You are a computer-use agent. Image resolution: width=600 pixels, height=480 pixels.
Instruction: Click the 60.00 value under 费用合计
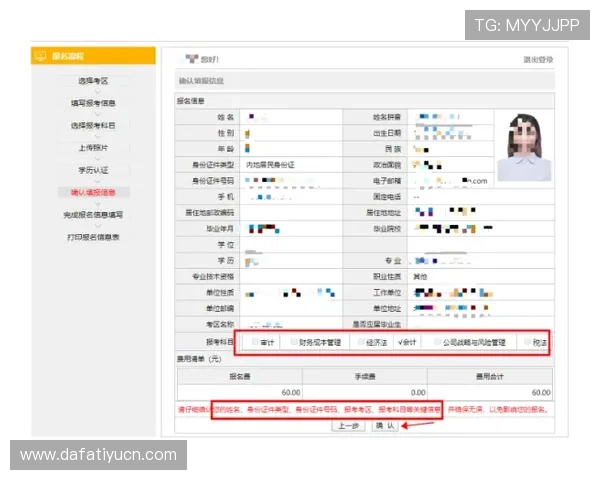click(x=541, y=393)
